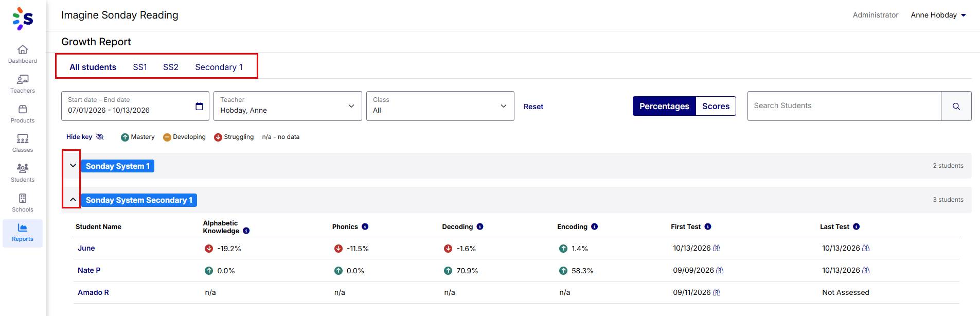Image resolution: width=980 pixels, height=316 pixels.
Task: Select Reports in the sidebar
Action: (x=23, y=233)
